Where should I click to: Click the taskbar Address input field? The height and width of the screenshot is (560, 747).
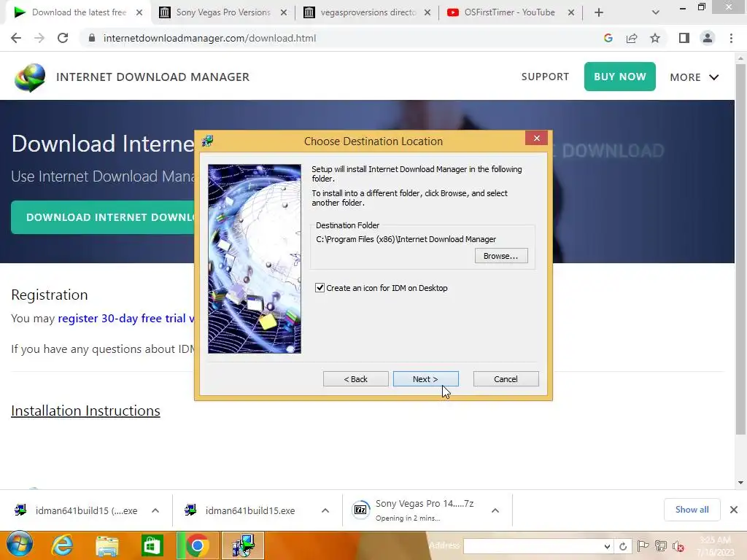[x=533, y=546]
